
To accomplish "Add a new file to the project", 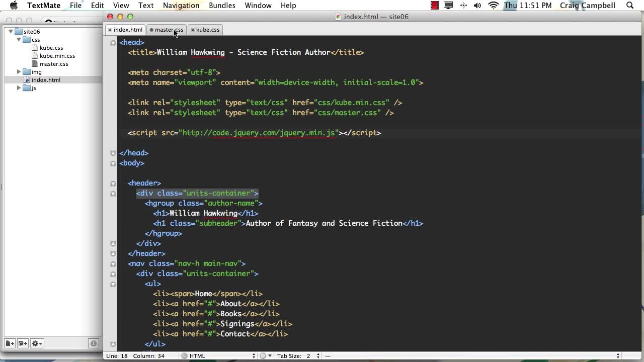I will (x=10, y=343).
